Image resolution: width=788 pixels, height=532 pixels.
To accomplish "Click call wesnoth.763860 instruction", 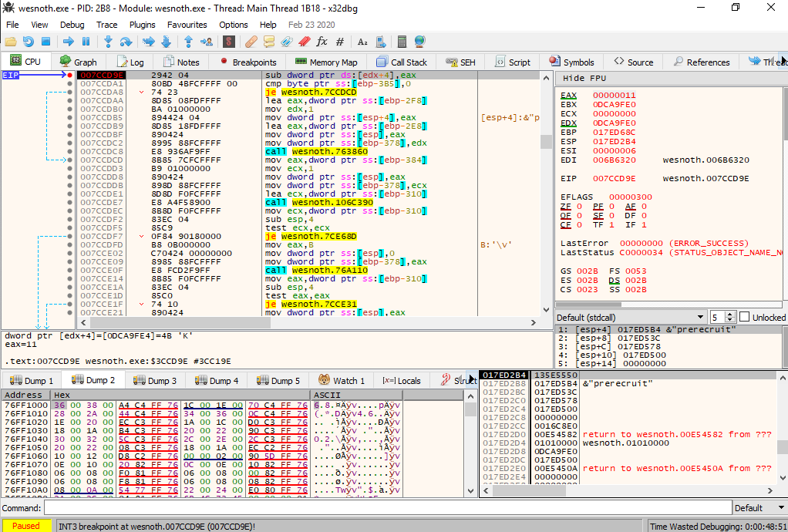I will tap(317, 152).
